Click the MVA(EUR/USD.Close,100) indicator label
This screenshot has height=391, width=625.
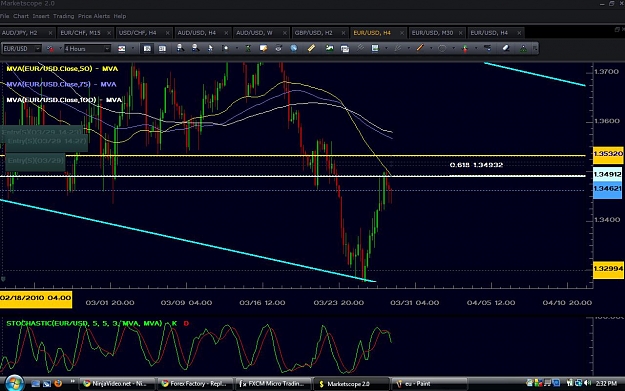64,100
